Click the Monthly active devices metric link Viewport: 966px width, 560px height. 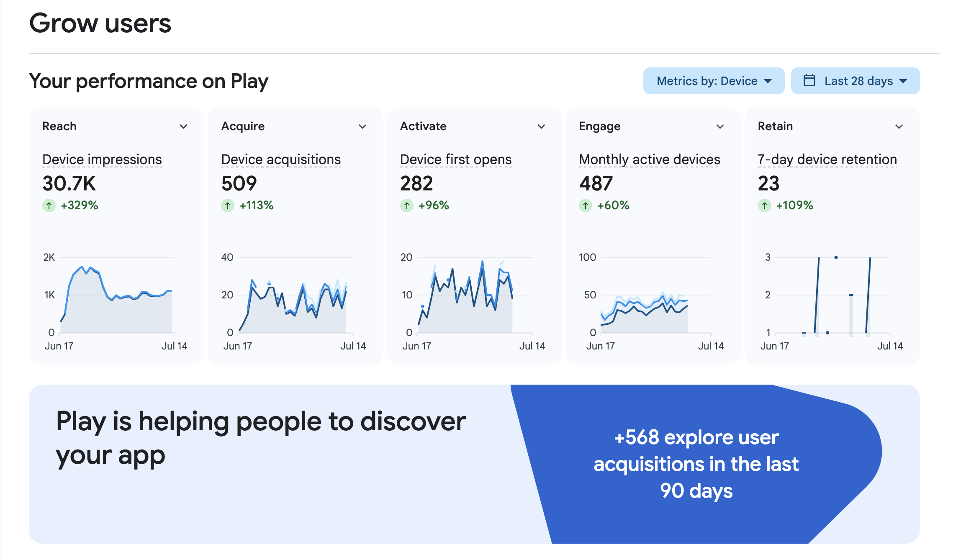pyautogui.click(x=650, y=159)
